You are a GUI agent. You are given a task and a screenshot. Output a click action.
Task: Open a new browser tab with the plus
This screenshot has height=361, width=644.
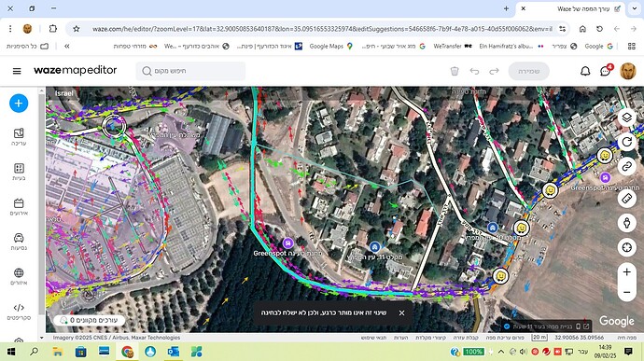[x=506, y=8]
